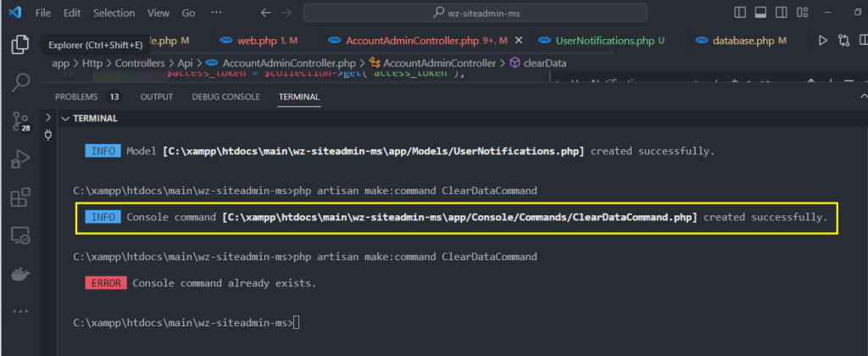This screenshot has height=356, width=868.
Task: Toggle the secondary side bar layout icon
Action: click(x=781, y=14)
